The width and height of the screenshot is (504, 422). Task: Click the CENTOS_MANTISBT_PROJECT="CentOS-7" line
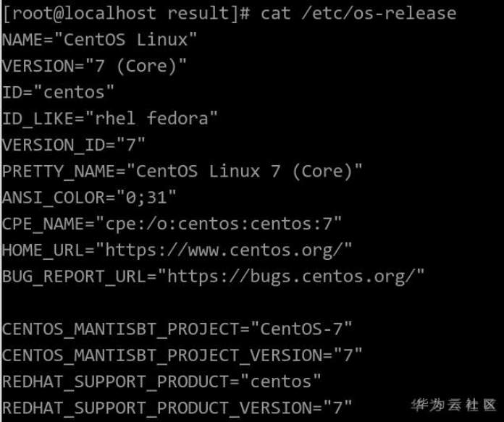pos(177,329)
